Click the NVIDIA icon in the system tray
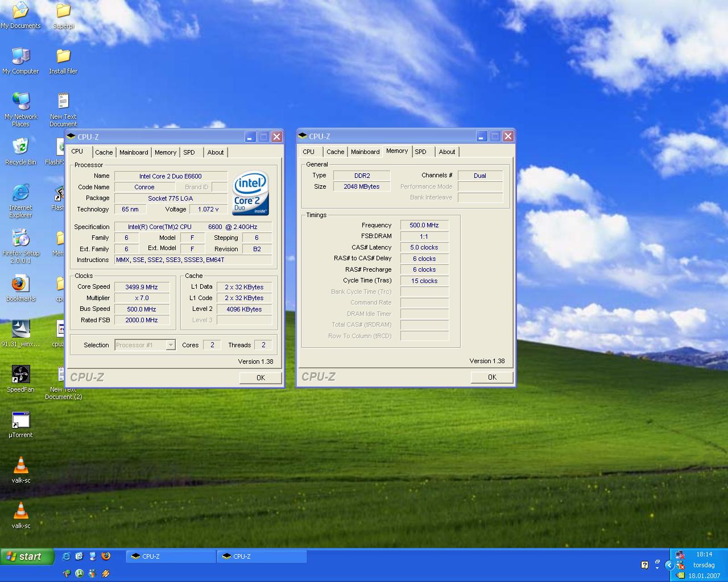The height and width of the screenshot is (582, 728). (680, 575)
